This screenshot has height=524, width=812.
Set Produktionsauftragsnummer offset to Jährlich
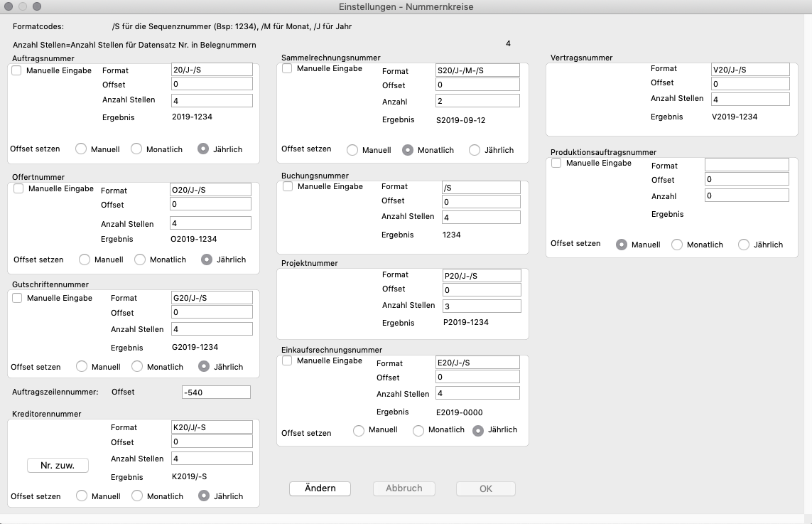(744, 245)
